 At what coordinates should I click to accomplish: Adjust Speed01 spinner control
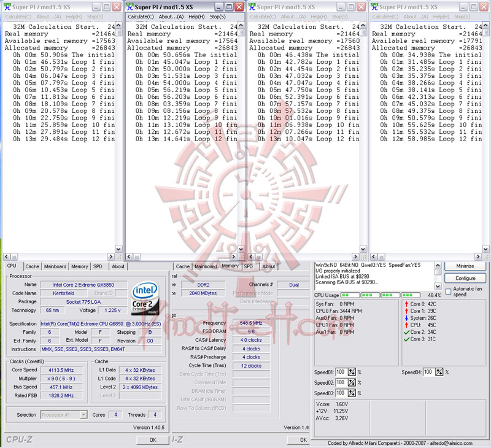tap(352, 372)
